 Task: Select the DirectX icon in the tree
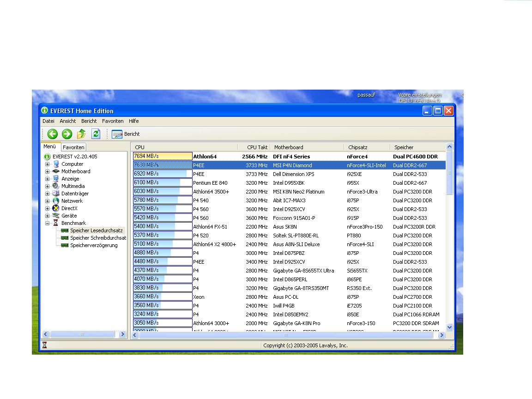(56, 208)
